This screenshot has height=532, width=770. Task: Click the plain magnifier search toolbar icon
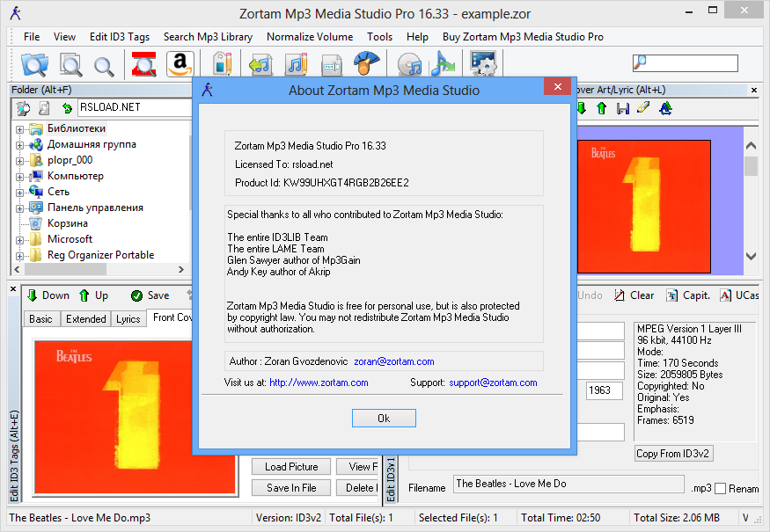(104, 66)
